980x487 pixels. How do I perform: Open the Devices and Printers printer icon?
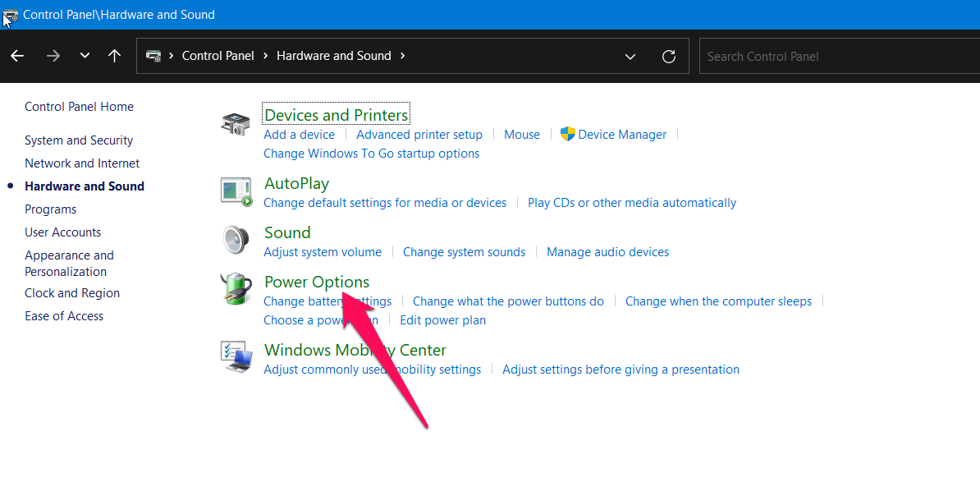(236, 124)
